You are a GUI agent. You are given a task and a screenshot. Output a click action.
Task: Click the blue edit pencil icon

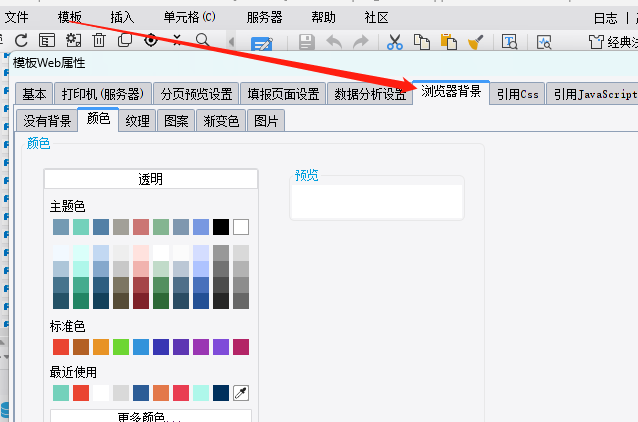(262, 43)
